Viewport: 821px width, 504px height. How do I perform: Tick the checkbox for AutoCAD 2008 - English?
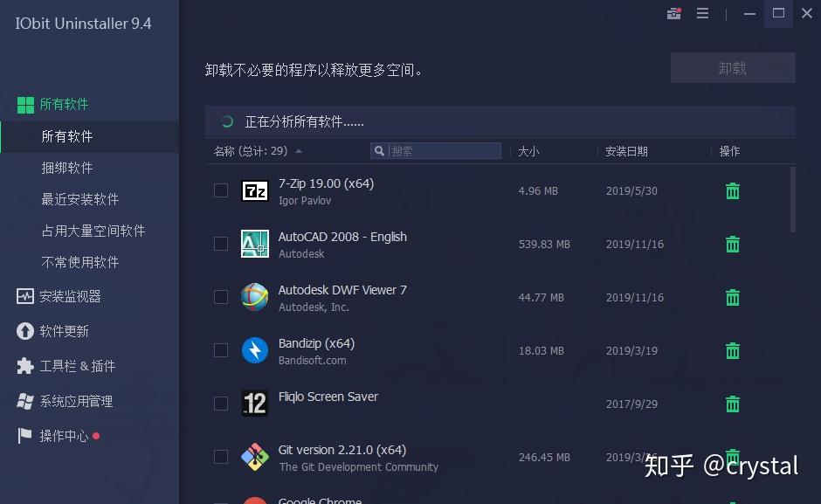pos(221,244)
